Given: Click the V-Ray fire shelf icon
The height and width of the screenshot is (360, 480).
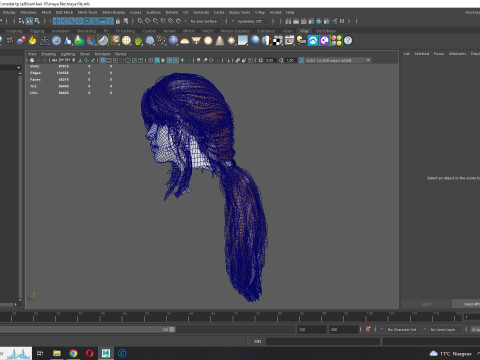Looking at the screenshot, I should click(32, 41).
